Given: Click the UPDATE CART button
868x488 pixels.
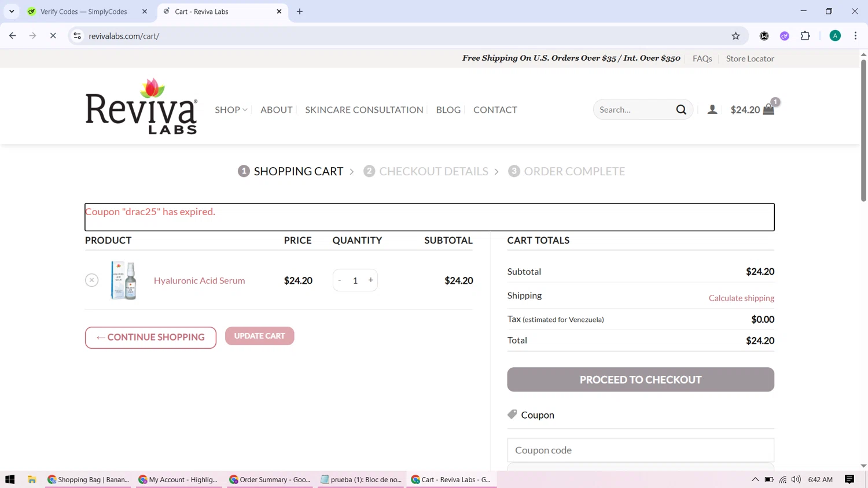Looking at the screenshot, I should coord(260,336).
